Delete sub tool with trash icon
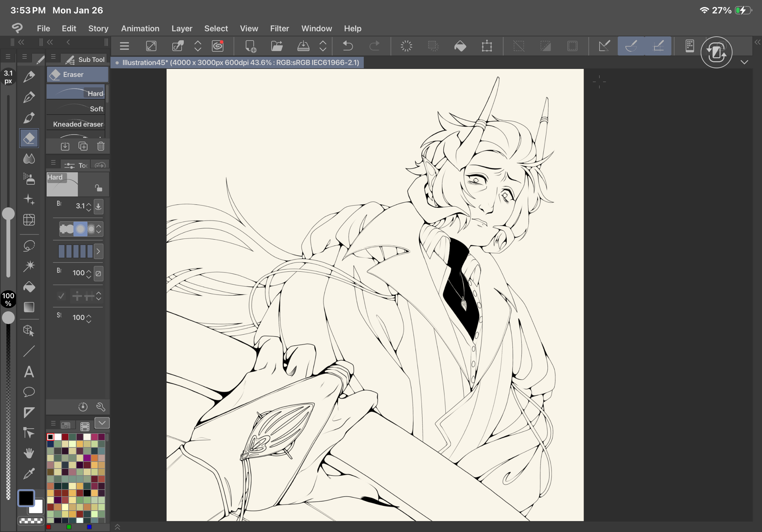Viewport: 762px width, 532px height. (x=101, y=146)
